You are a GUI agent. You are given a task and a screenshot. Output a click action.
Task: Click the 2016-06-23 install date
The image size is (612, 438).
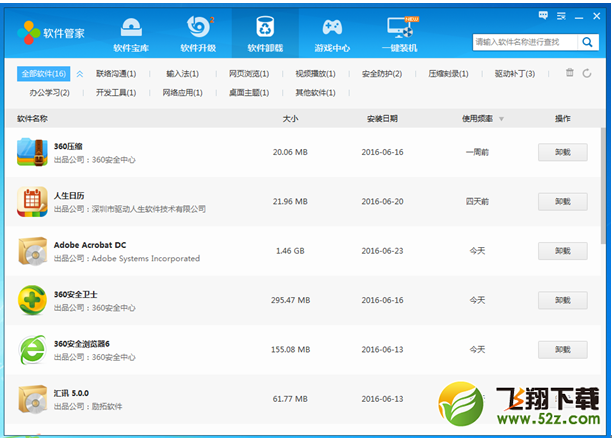pyautogui.click(x=382, y=251)
